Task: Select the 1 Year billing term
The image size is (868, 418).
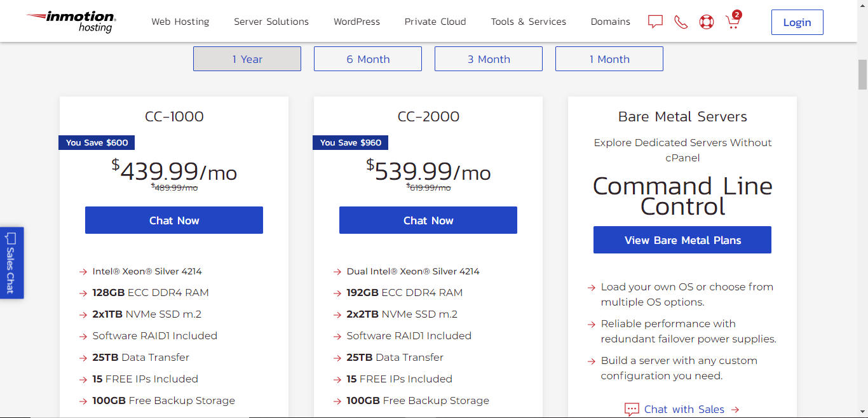Action: [247, 59]
